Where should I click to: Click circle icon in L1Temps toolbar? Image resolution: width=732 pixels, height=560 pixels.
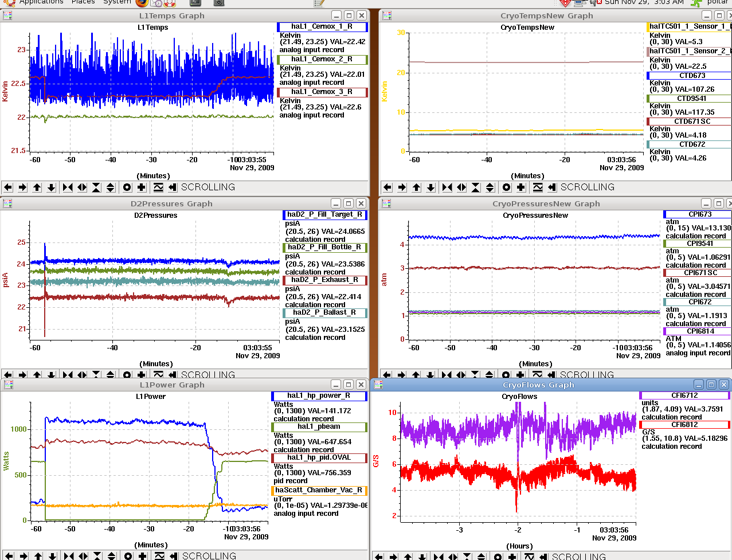pos(127,187)
